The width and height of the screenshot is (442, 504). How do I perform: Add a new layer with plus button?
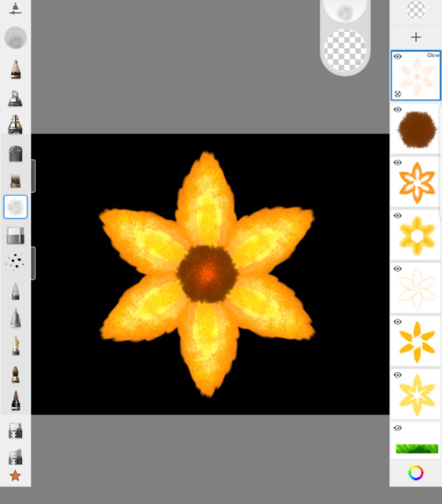click(415, 37)
